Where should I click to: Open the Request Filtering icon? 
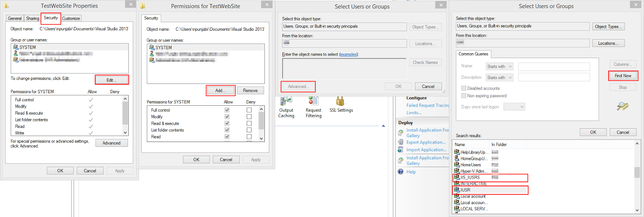[314, 101]
